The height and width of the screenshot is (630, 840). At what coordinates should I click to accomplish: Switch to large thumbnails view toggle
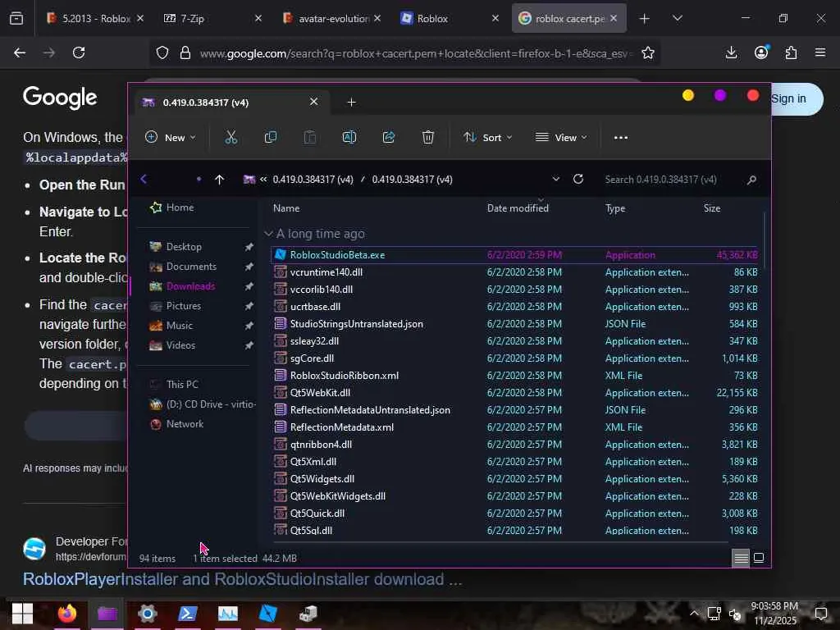click(759, 558)
